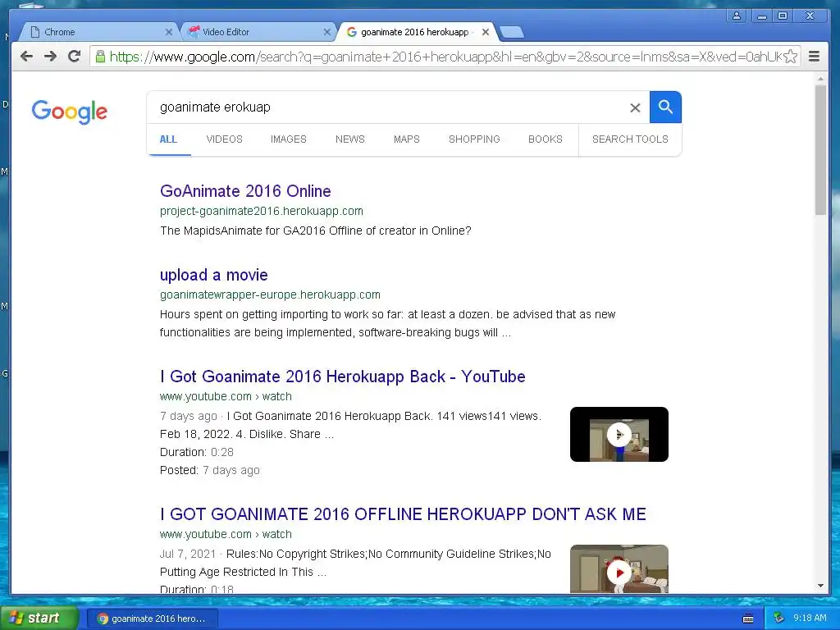Click the vertical scrollbar thumb
840x630 pixels.
(820, 150)
